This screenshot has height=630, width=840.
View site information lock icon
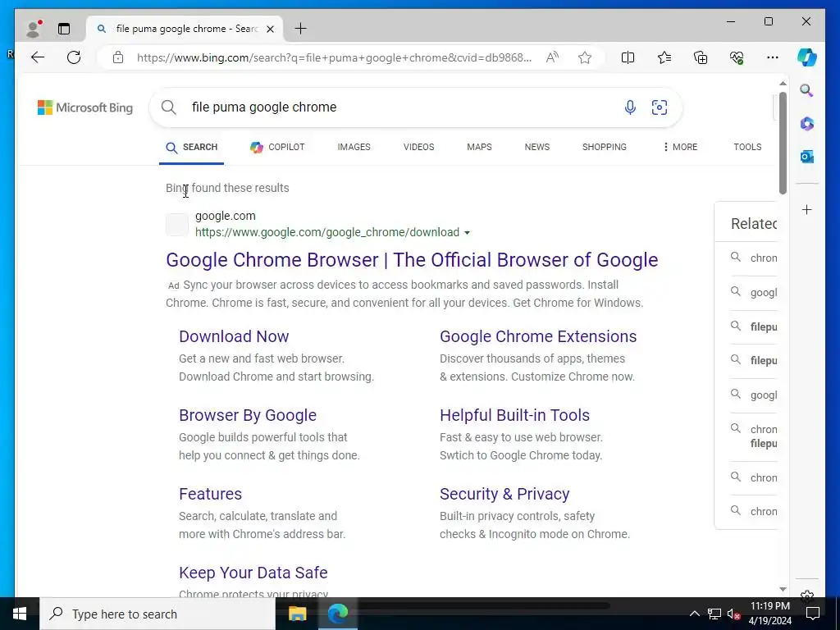coord(118,57)
